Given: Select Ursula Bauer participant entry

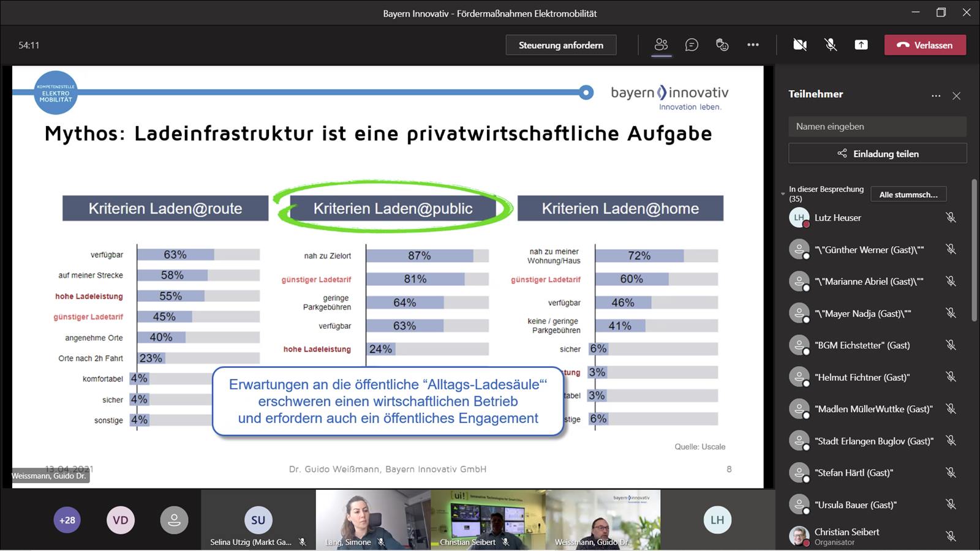Looking at the screenshot, I should [x=855, y=505].
